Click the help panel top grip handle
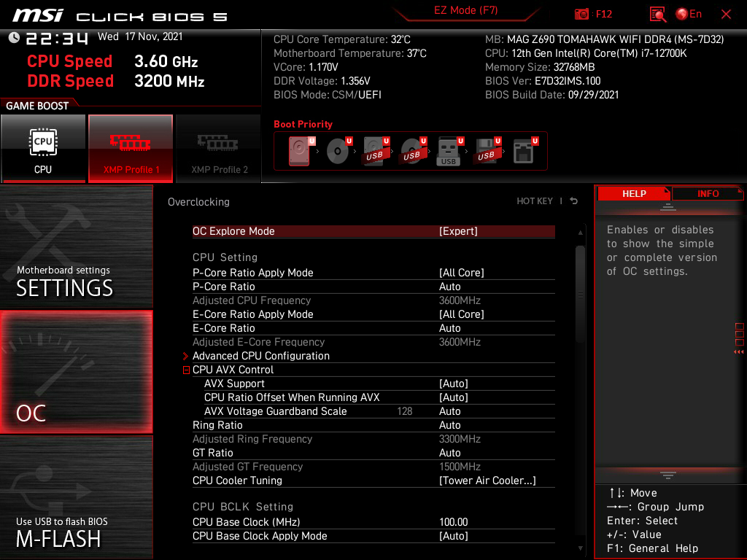 (x=668, y=206)
